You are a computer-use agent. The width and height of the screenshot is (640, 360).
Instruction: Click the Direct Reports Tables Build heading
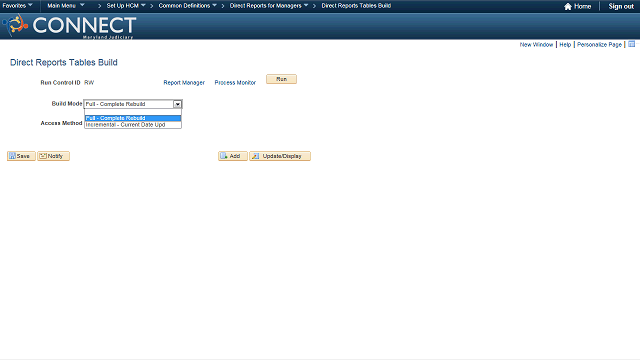[x=64, y=62]
